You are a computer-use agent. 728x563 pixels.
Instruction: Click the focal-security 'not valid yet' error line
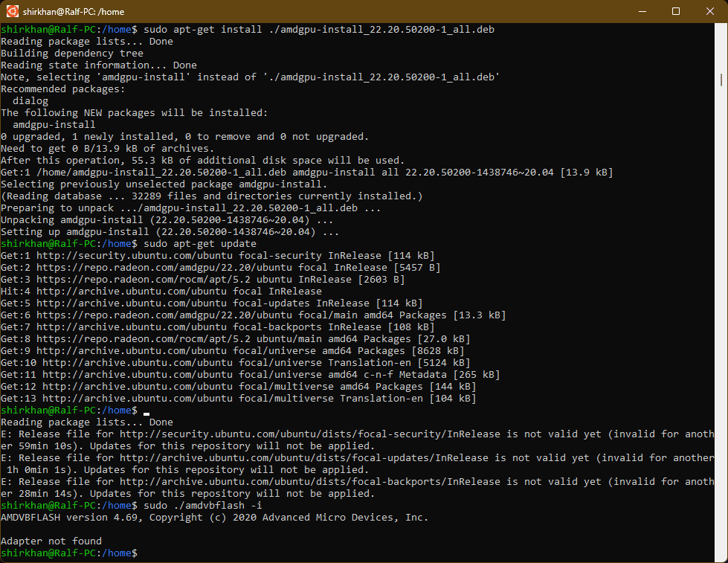[358, 440]
